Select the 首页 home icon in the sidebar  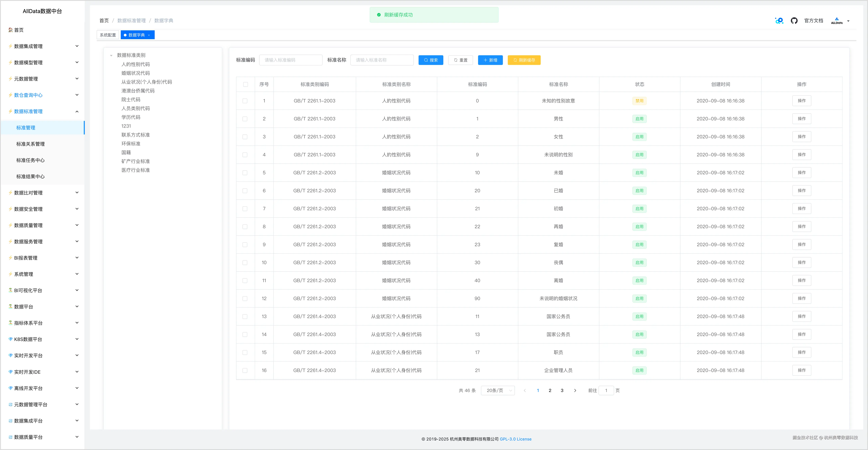(x=10, y=30)
